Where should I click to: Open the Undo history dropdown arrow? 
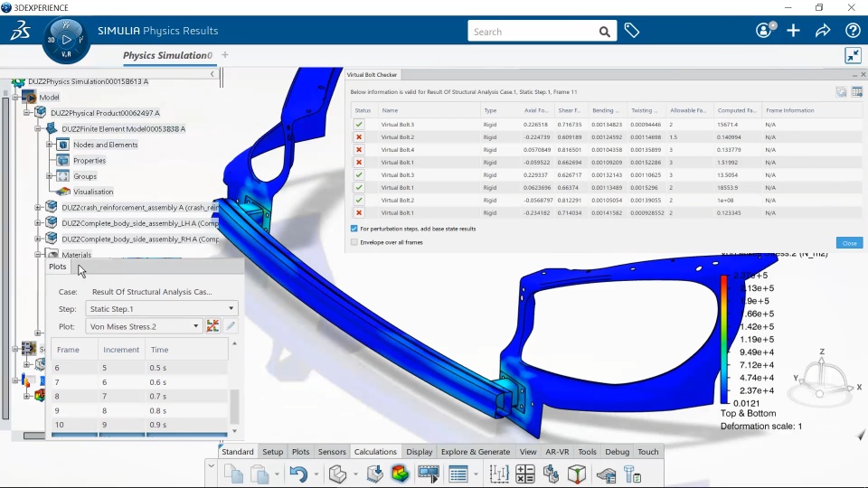click(316, 474)
